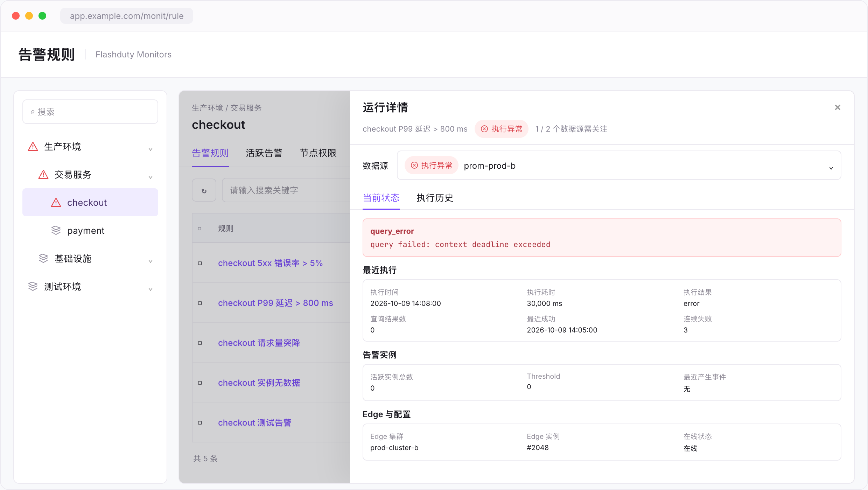Click the layers icon beside 基础设施
The height and width of the screenshot is (490, 868).
click(x=43, y=259)
